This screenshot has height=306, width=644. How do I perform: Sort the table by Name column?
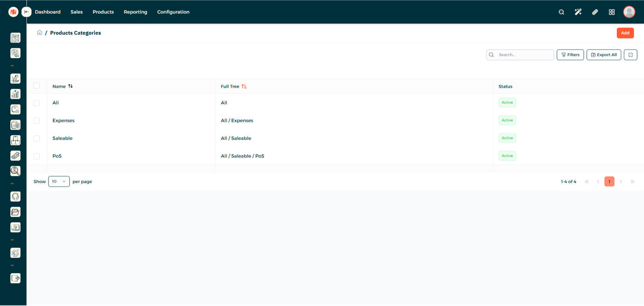point(70,86)
